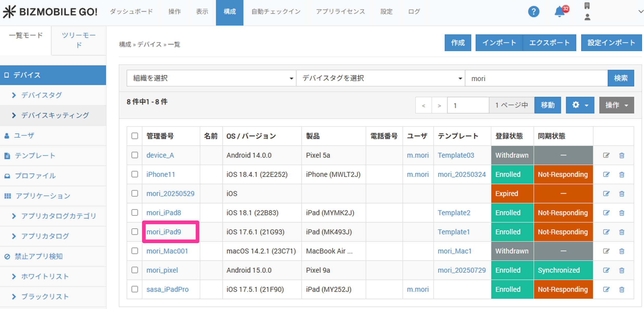The image size is (644, 309).
Task: Open the gear settings dropdown button
Action: click(580, 105)
